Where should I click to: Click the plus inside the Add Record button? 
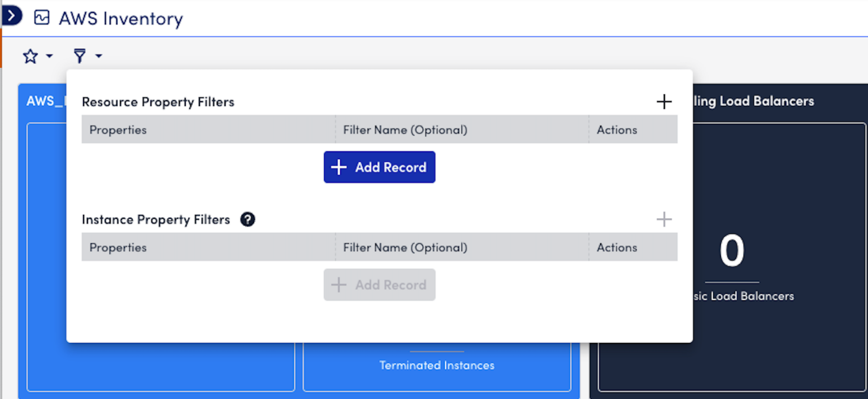tap(338, 167)
